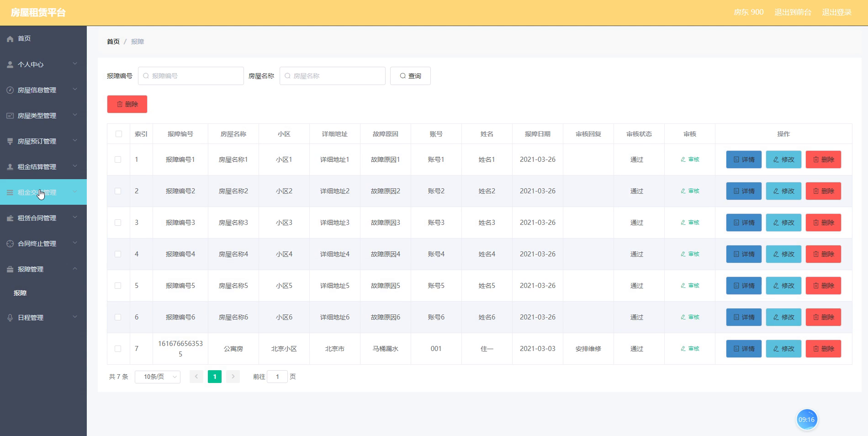868x436 pixels.
Task: Expand the 租金结算管理 chevron
Action: pos(75,166)
